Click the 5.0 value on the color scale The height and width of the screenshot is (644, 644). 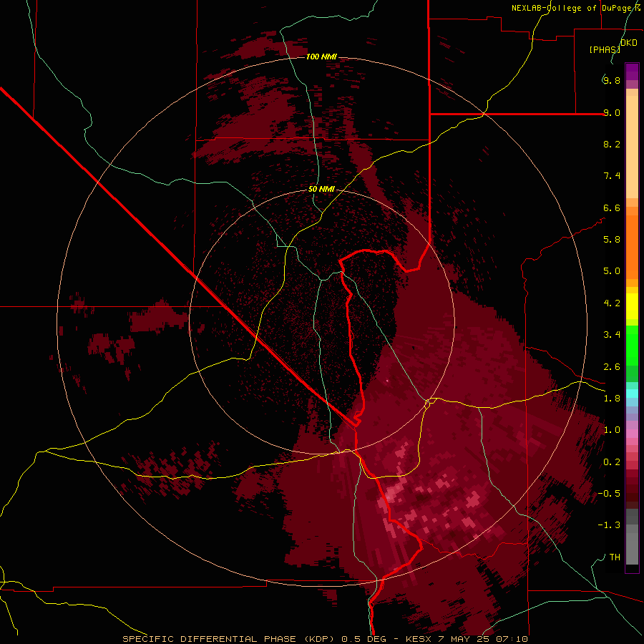pos(612,271)
